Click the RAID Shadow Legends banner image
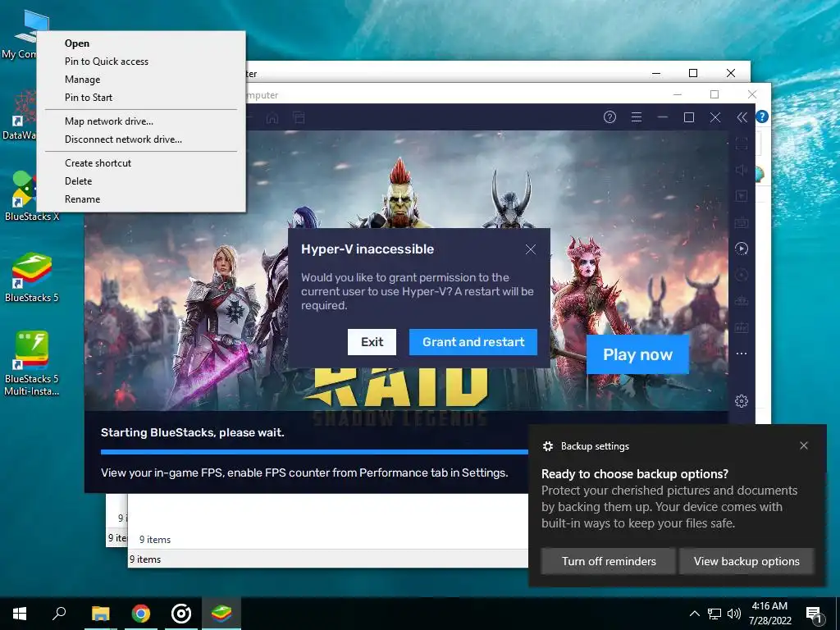The height and width of the screenshot is (630, 840). pyautogui.click(x=406, y=271)
